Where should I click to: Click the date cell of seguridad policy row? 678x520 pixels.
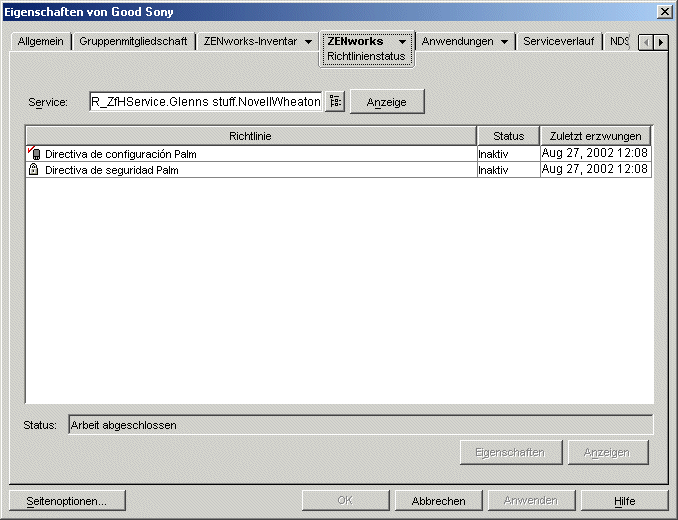click(595, 169)
